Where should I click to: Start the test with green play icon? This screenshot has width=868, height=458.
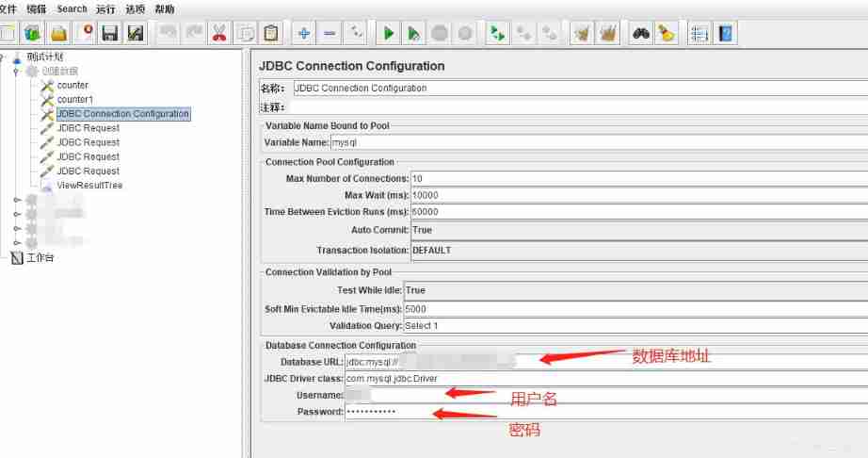388,33
